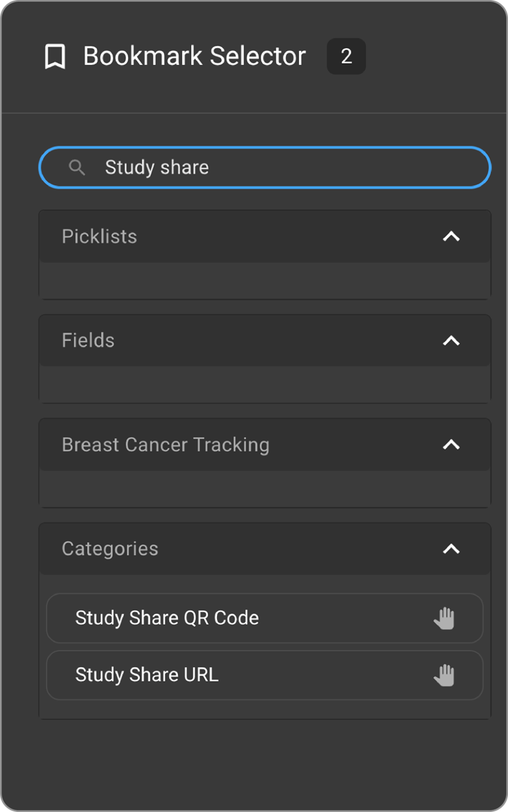Collapse the Categories section chevron
The width and height of the screenshot is (508, 812).
(x=451, y=549)
